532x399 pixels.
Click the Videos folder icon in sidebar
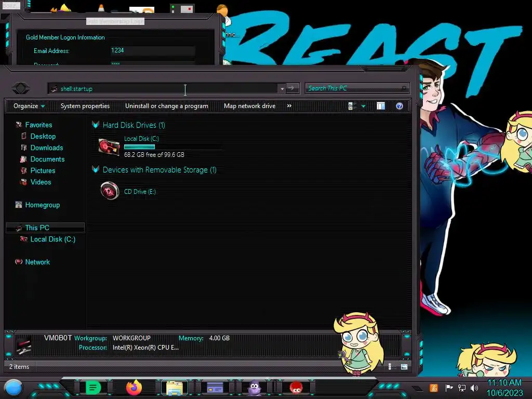pyautogui.click(x=23, y=182)
